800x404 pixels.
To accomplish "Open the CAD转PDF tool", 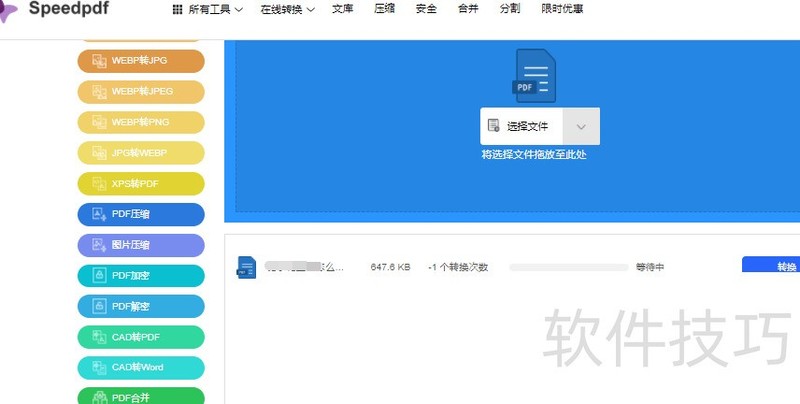I will click(x=141, y=337).
